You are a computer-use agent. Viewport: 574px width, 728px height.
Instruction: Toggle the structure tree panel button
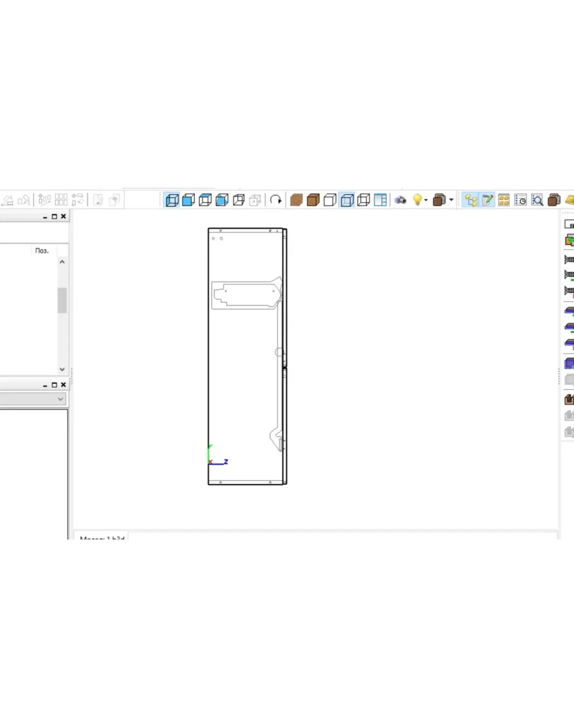click(x=471, y=200)
